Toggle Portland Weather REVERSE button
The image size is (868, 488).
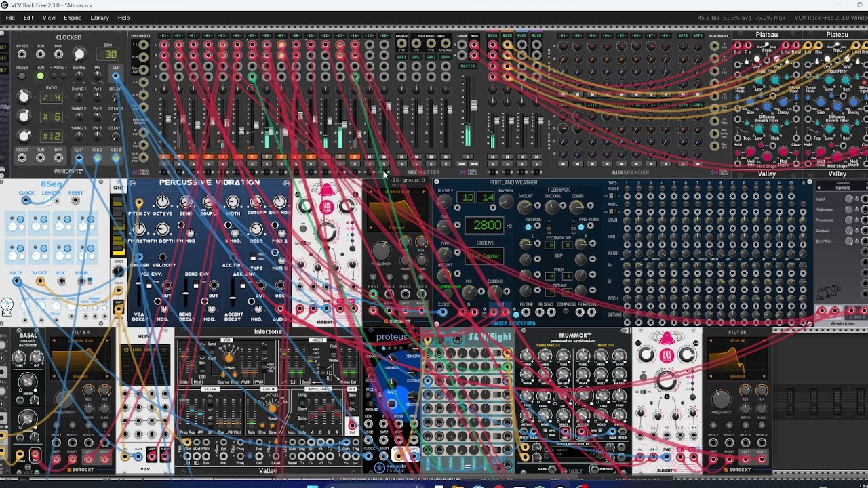point(528,227)
